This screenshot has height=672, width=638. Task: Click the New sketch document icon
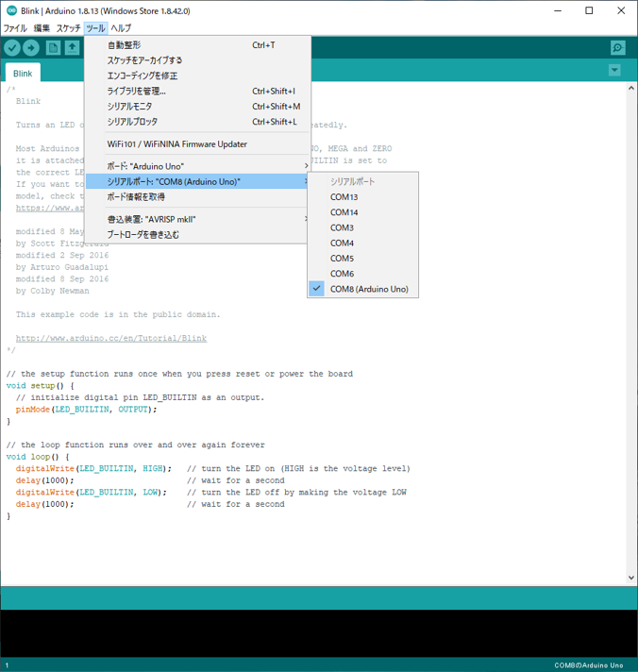pyautogui.click(x=53, y=47)
